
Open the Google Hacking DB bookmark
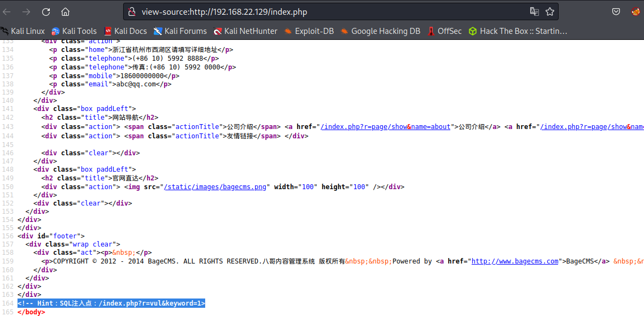[380, 31]
